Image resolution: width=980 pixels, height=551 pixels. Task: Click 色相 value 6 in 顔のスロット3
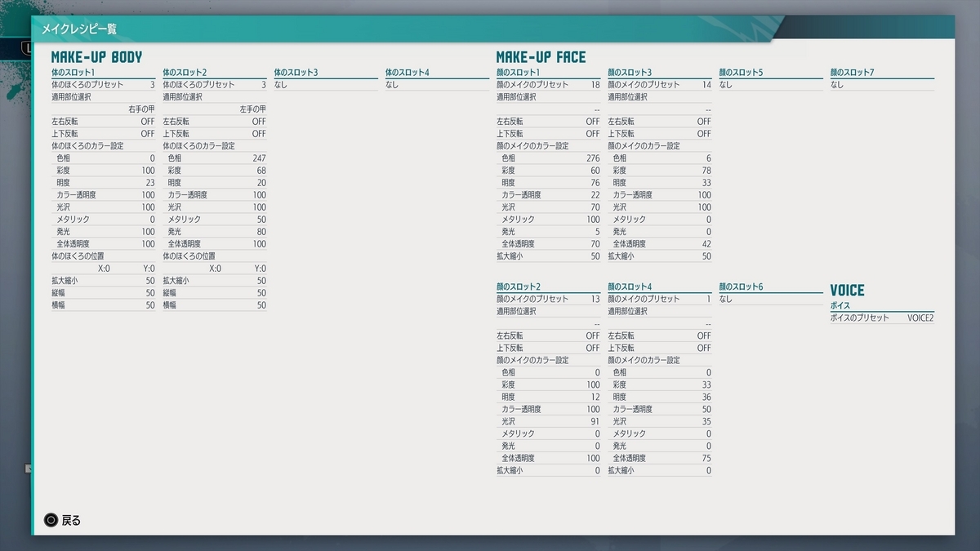click(709, 158)
